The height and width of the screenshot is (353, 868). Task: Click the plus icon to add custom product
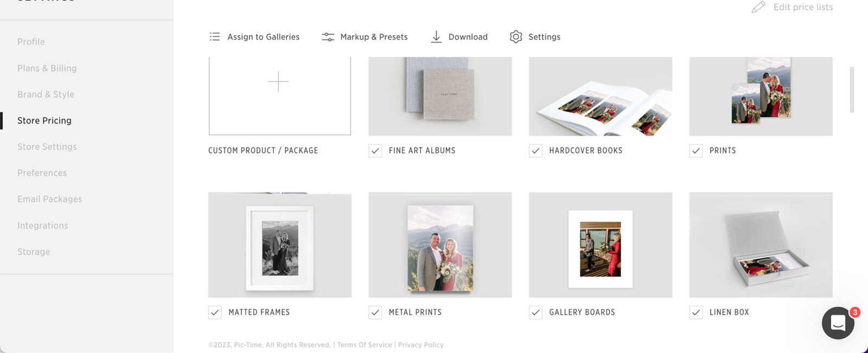click(278, 81)
